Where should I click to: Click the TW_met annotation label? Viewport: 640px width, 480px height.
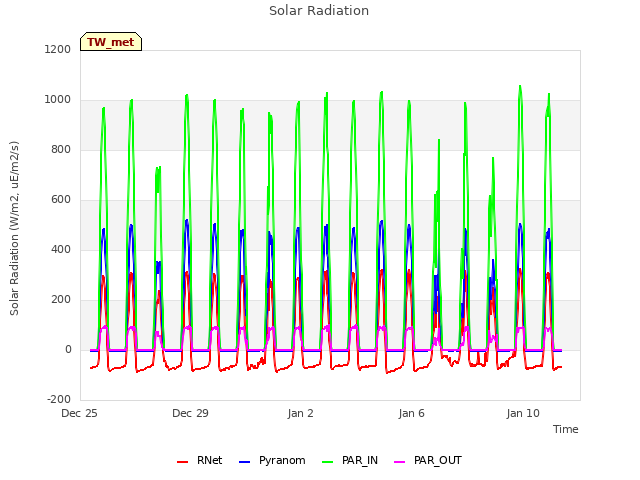click(111, 42)
